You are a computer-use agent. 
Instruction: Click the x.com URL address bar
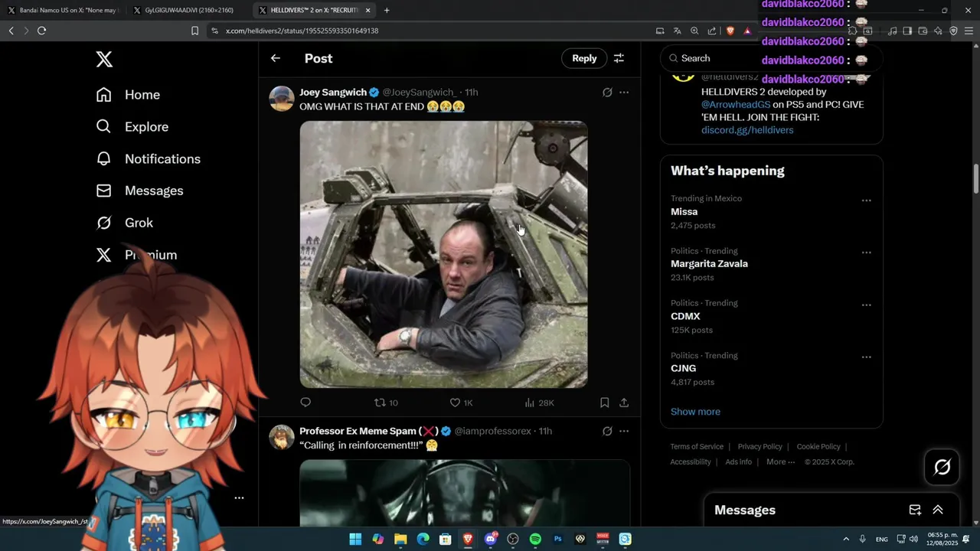pos(429,31)
